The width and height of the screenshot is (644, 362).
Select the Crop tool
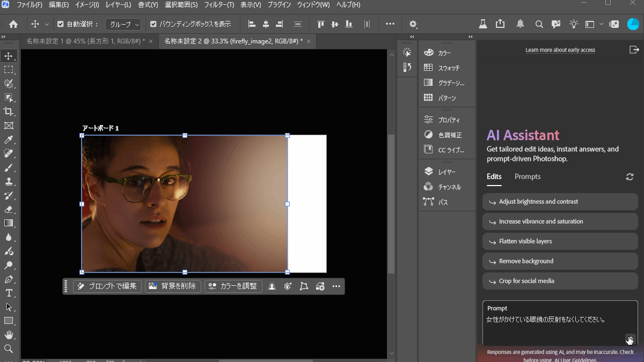click(x=9, y=112)
